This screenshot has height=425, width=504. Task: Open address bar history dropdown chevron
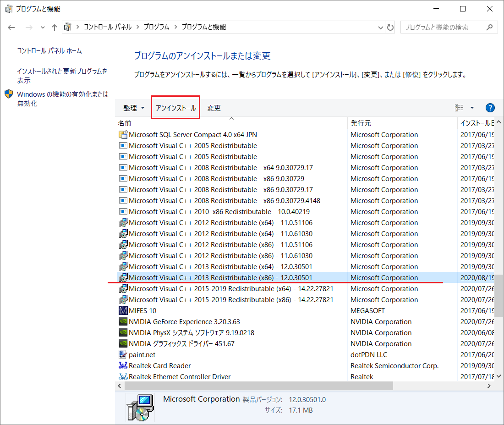(x=381, y=28)
